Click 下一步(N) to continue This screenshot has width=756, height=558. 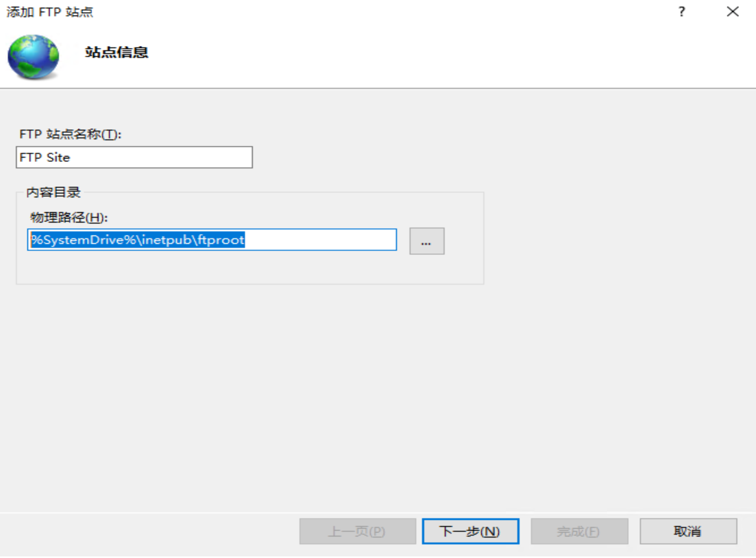tap(470, 531)
